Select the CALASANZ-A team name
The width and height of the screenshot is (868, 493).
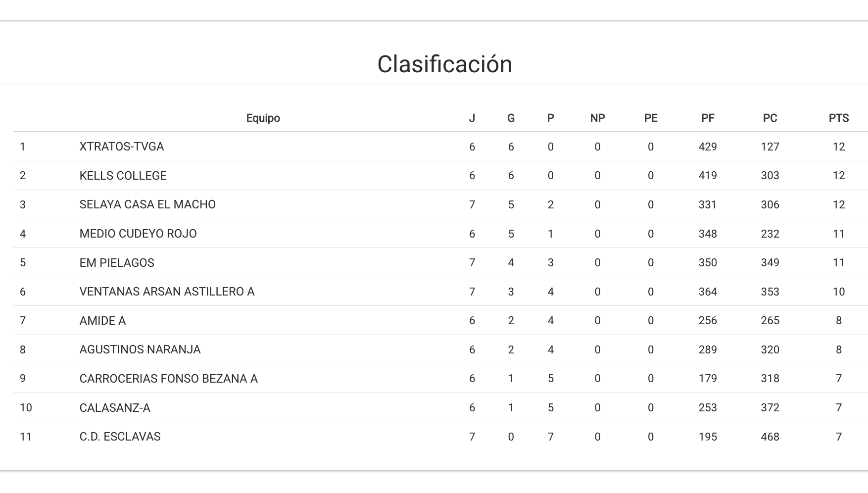(x=114, y=408)
